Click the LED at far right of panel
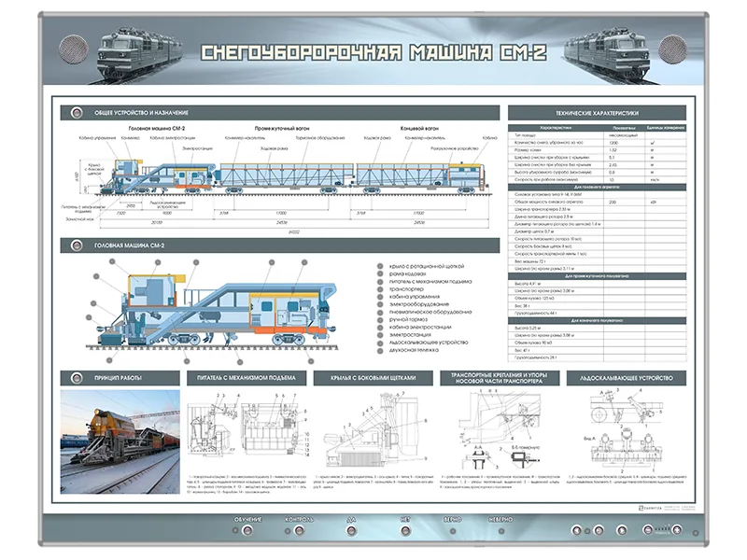 tap(696, 533)
